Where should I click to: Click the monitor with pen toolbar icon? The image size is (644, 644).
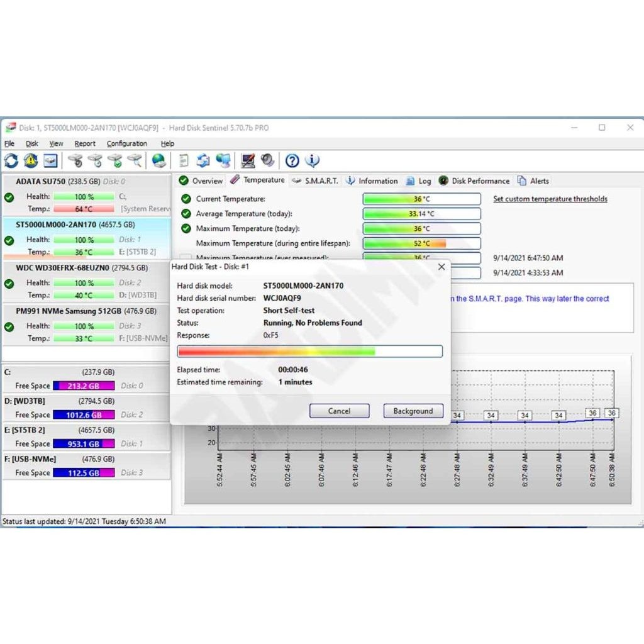pos(248,161)
